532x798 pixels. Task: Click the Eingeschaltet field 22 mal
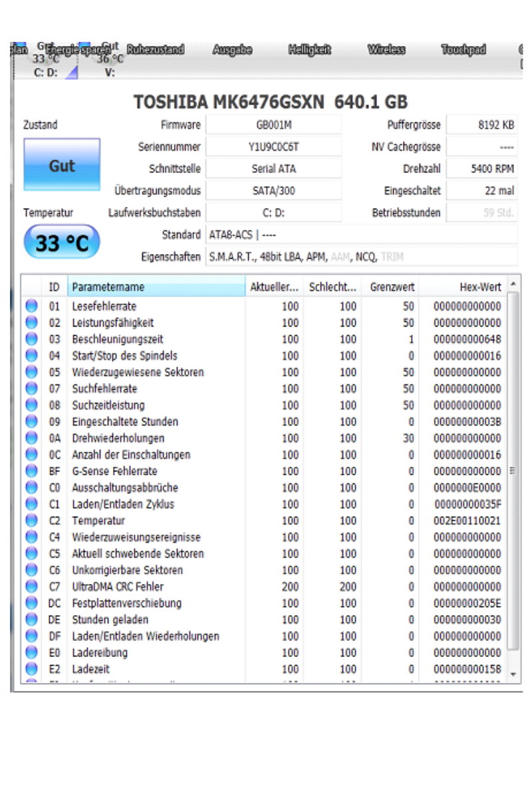pyautogui.click(x=482, y=190)
